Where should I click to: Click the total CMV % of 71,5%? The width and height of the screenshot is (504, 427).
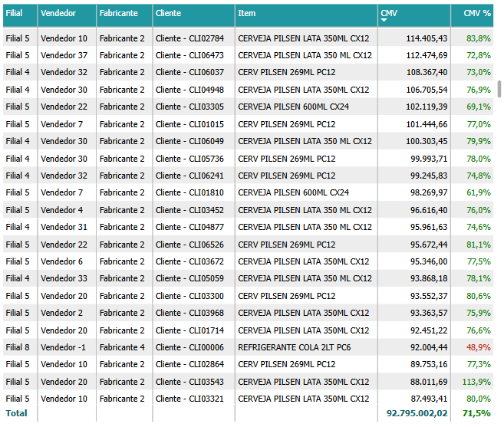[x=477, y=413]
